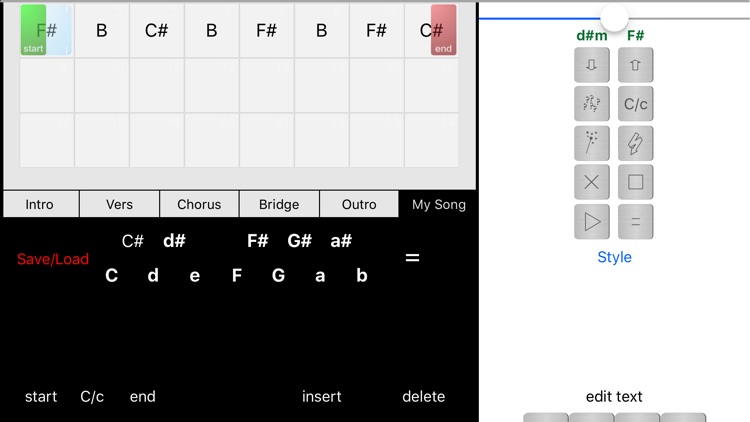Click the X clear button
Screen dimensions: 750x422
592,182
